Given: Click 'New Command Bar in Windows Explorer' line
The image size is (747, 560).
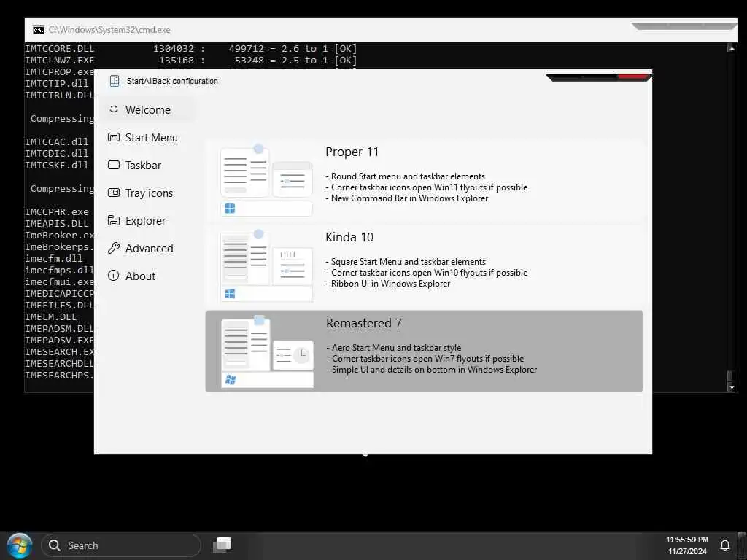Looking at the screenshot, I should pos(407,198).
